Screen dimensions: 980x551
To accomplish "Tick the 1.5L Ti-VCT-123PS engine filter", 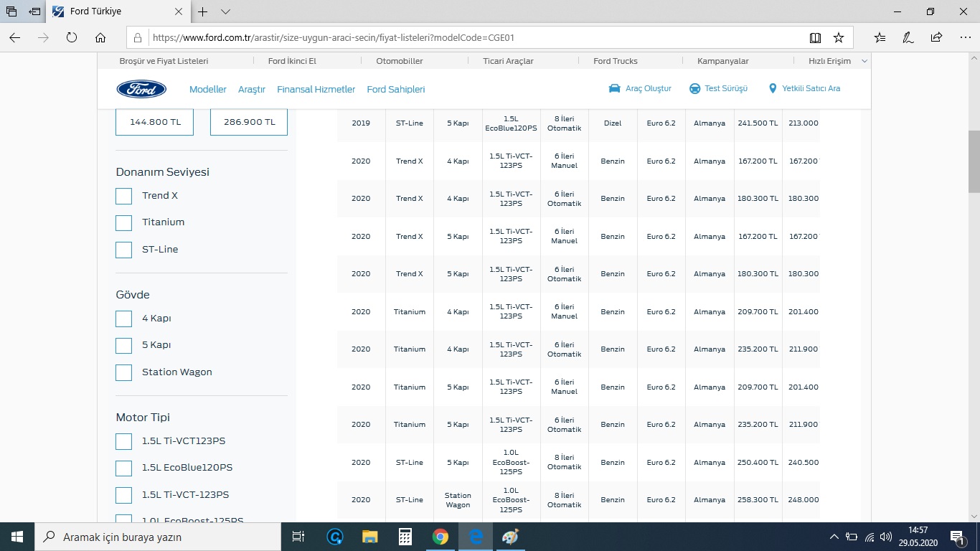I will click(x=123, y=495).
